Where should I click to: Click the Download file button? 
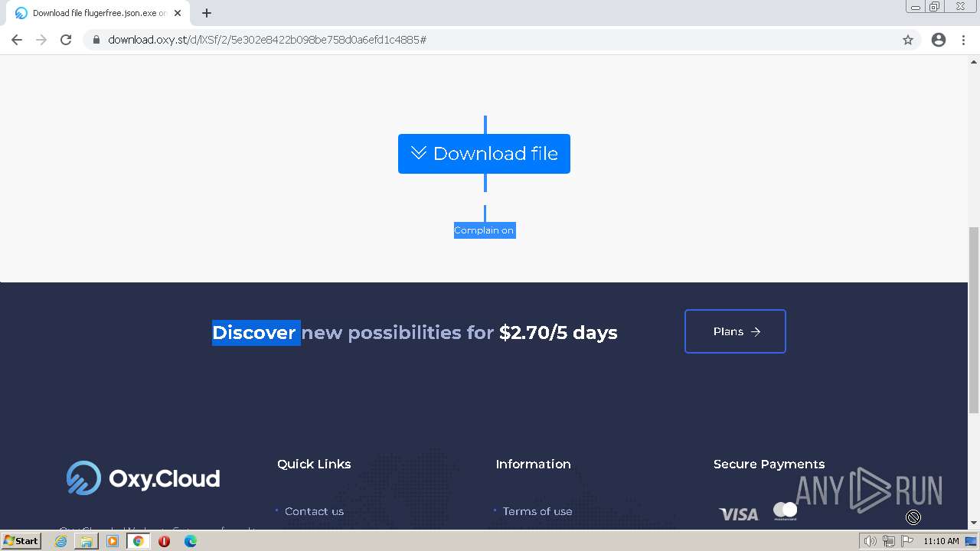pyautogui.click(x=484, y=154)
